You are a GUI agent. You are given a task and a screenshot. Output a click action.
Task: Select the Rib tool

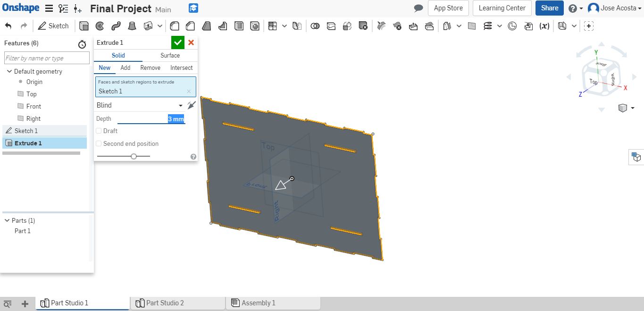223,26
